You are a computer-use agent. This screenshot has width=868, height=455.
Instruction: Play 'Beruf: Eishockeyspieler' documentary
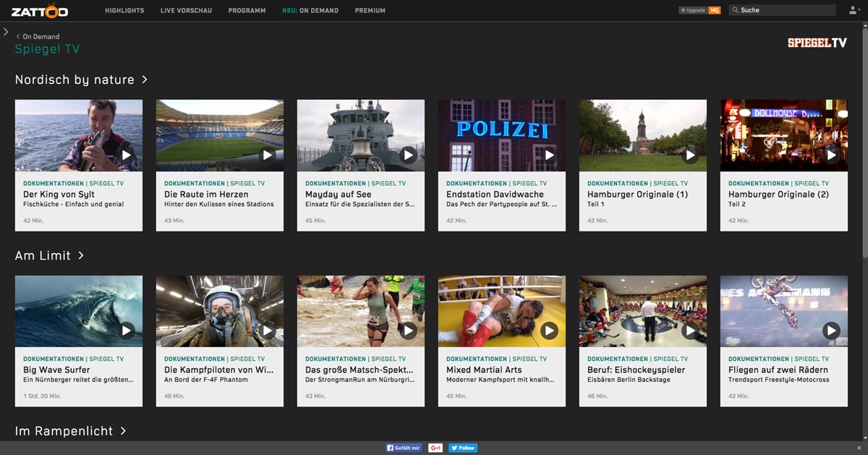691,331
